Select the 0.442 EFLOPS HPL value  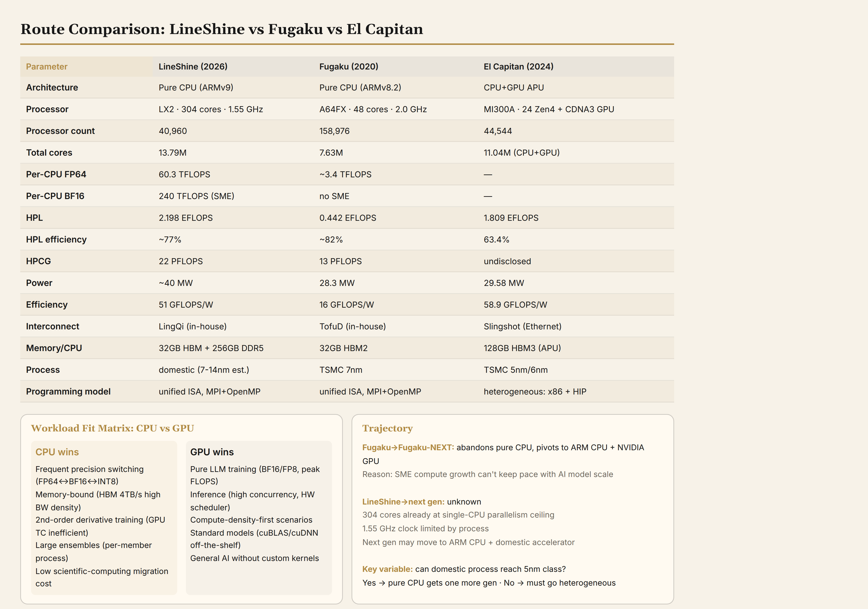(347, 218)
